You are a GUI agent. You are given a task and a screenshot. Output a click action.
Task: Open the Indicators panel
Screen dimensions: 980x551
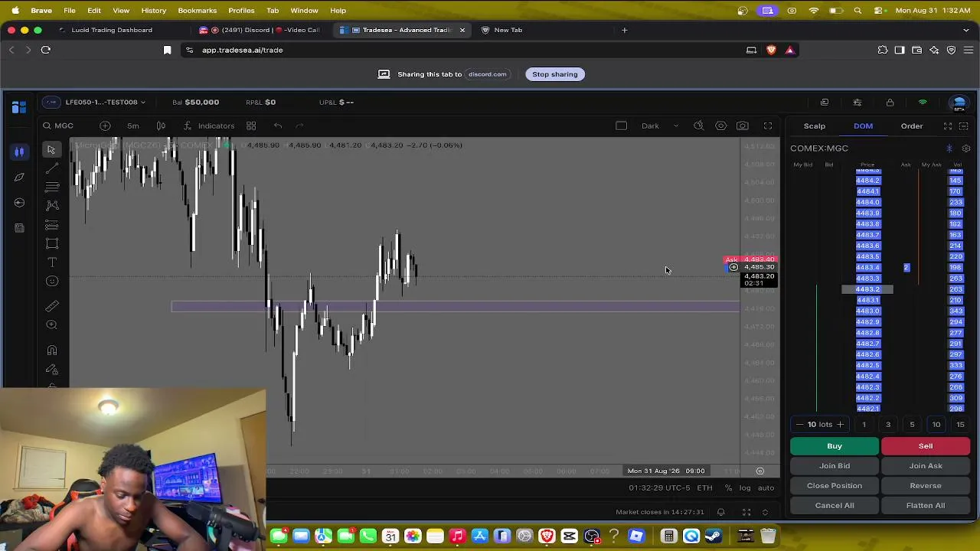click(x=209, y=126)
